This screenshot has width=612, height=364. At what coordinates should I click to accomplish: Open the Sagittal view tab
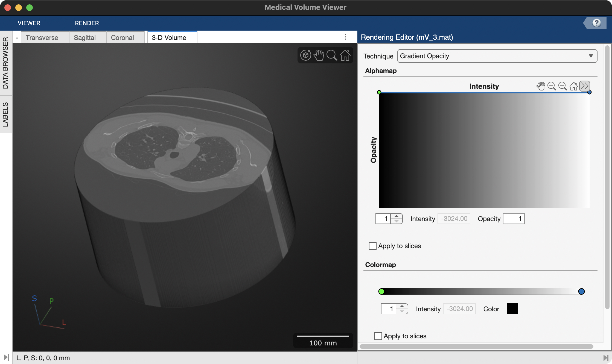tap(85, 37)
